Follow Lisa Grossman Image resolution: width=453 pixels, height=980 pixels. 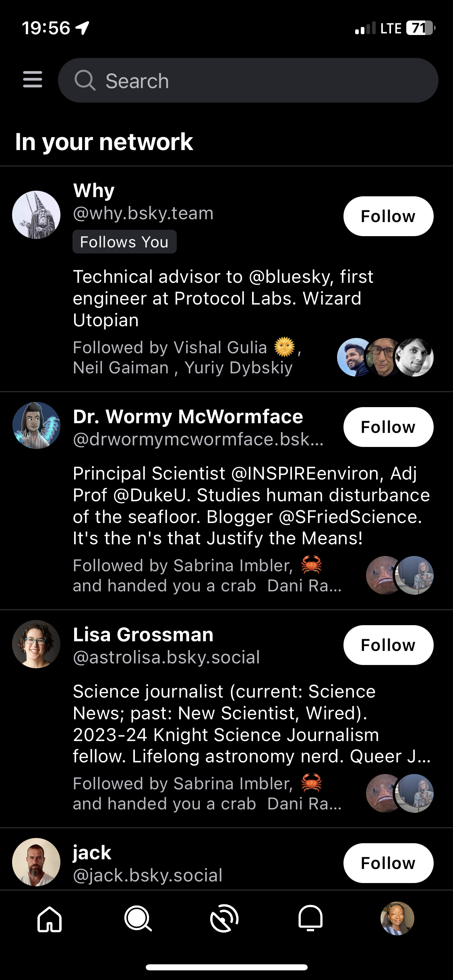click(x=388, y=645)
